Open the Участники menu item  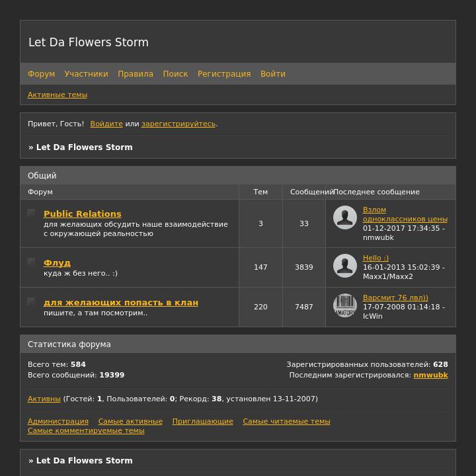[86, 74]
